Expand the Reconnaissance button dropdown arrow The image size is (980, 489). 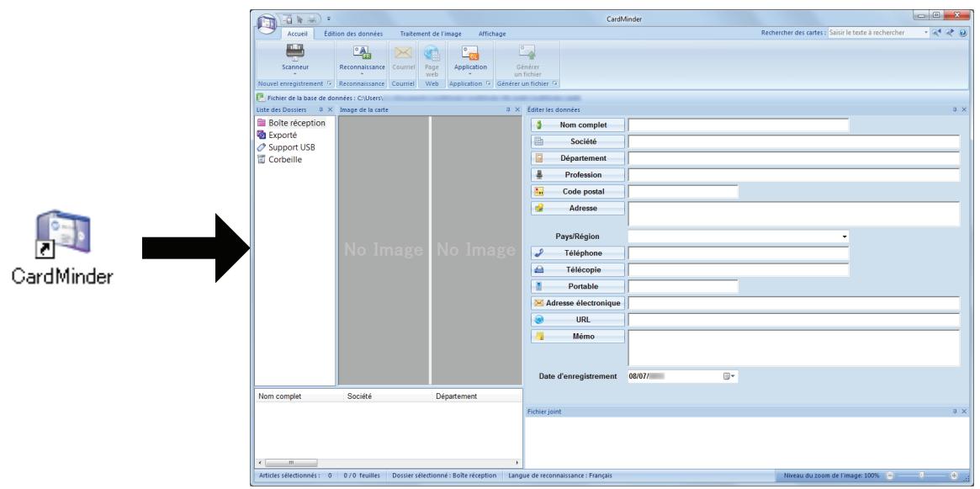[362, 74]
